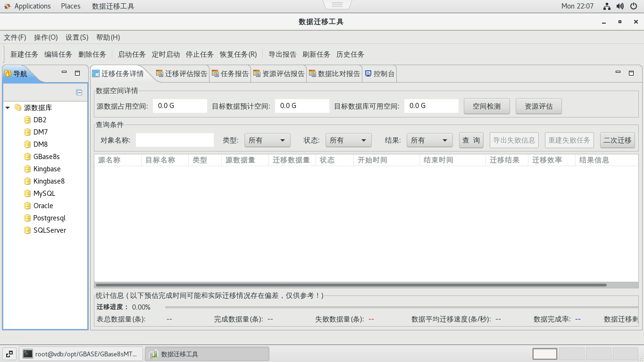644x362 pixels.
Task: Select the 迁移任务详情 tab
Action: coord(118,74)
